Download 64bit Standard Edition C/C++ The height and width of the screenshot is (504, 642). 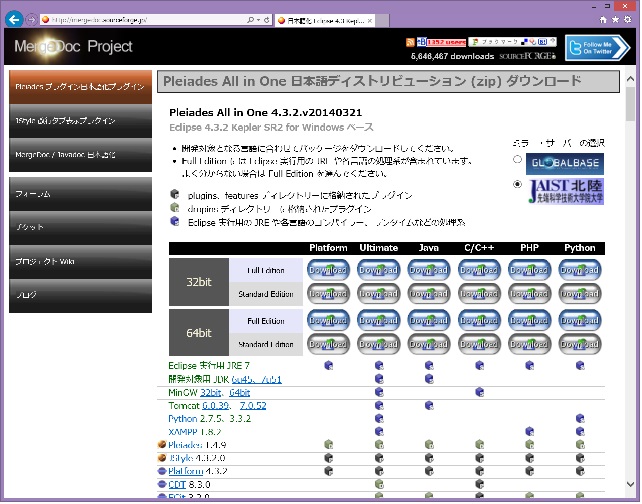[479, 345]
